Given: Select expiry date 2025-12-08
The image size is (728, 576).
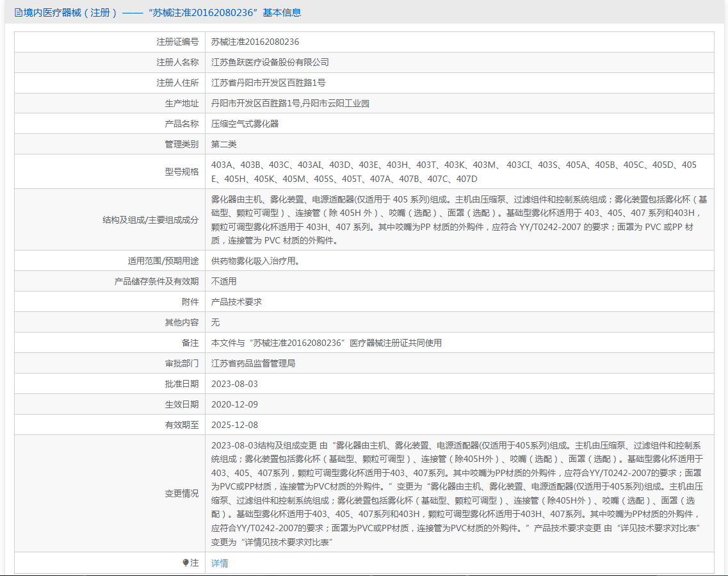Looking at the screenshot, I should pos(234,425).
